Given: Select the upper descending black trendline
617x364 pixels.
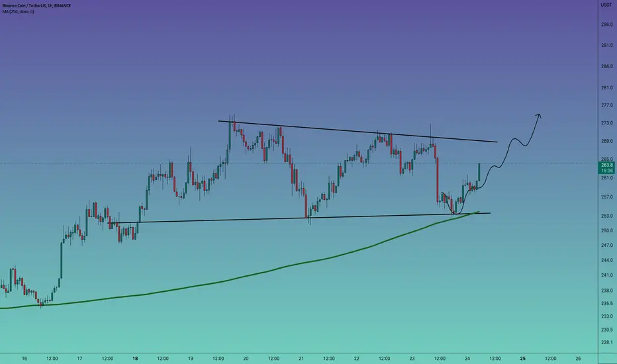Looking at the screenshot, I should click(x=357, y=132).
